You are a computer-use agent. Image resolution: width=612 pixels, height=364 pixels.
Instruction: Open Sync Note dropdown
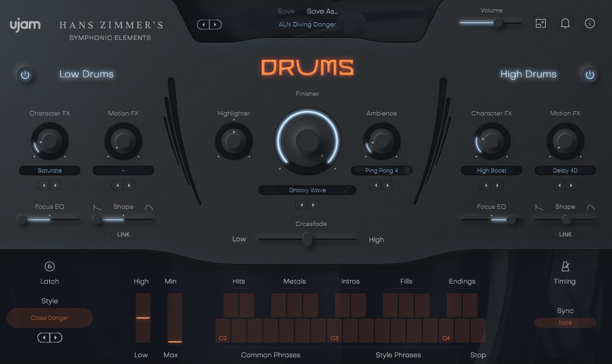click(x=565, y=323)
